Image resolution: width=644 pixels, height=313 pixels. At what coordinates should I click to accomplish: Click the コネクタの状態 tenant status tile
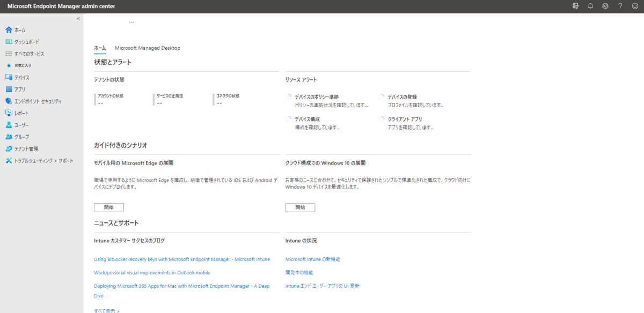[x=226, y=99]
